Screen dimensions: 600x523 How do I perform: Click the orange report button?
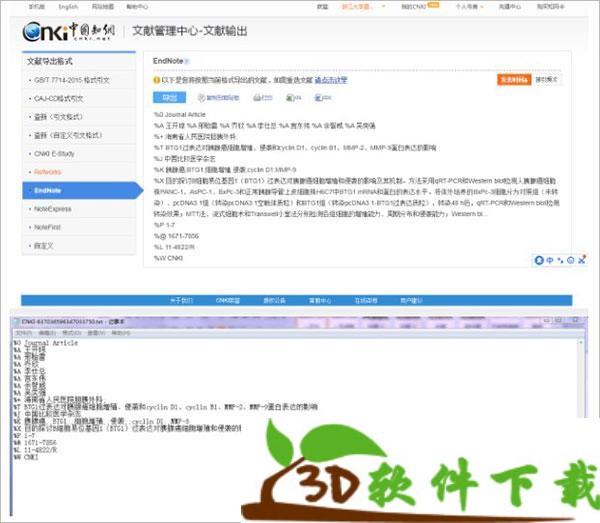pos(514,80)
